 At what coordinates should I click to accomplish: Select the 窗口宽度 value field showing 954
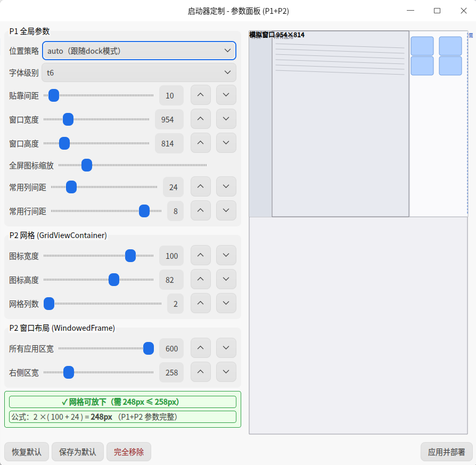point(169,119)
